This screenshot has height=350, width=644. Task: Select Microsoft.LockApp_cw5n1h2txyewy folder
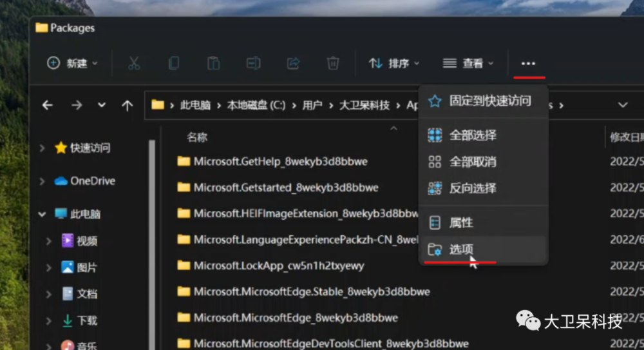(279, 266)
